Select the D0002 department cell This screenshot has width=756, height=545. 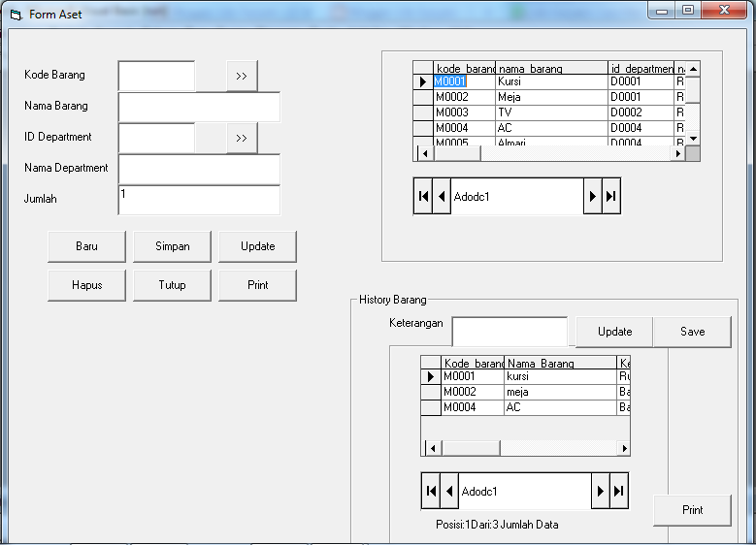point(641,112)
